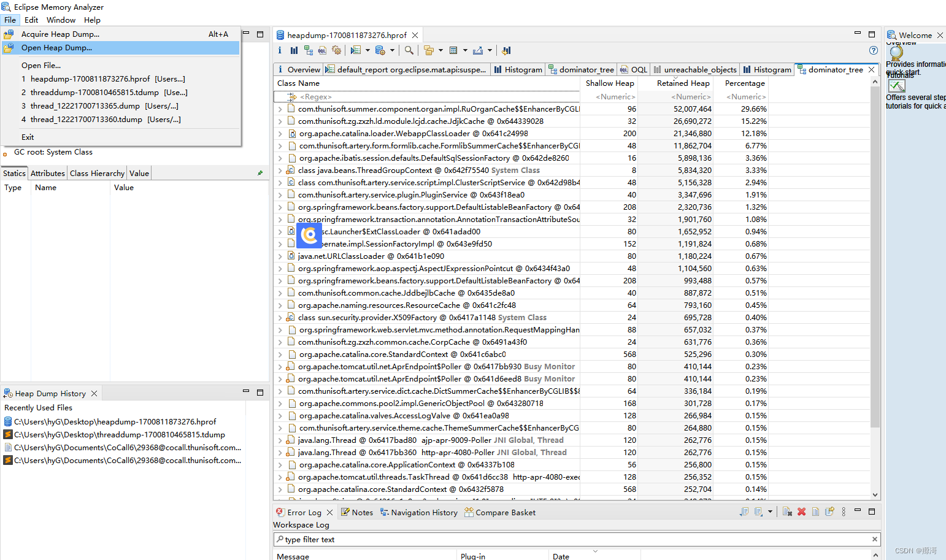Close the active dominator_tree tab
The image size is (946, 560).
click(x=871, y=70)
